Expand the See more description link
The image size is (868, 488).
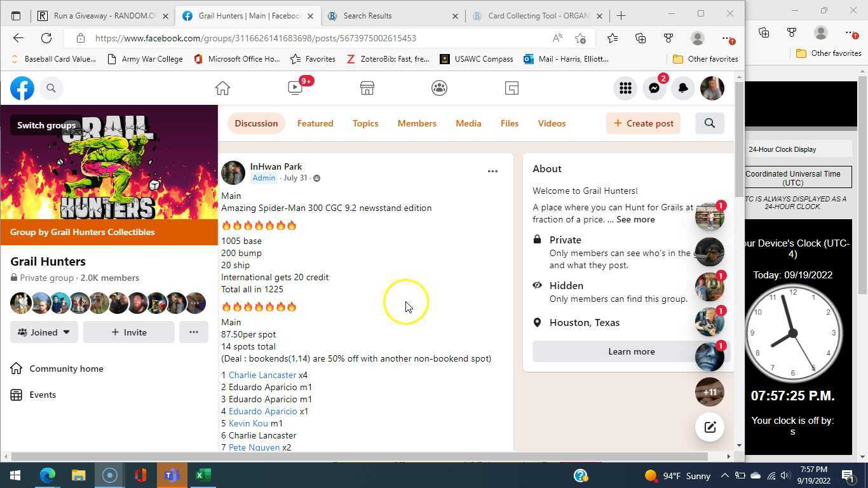635,219
